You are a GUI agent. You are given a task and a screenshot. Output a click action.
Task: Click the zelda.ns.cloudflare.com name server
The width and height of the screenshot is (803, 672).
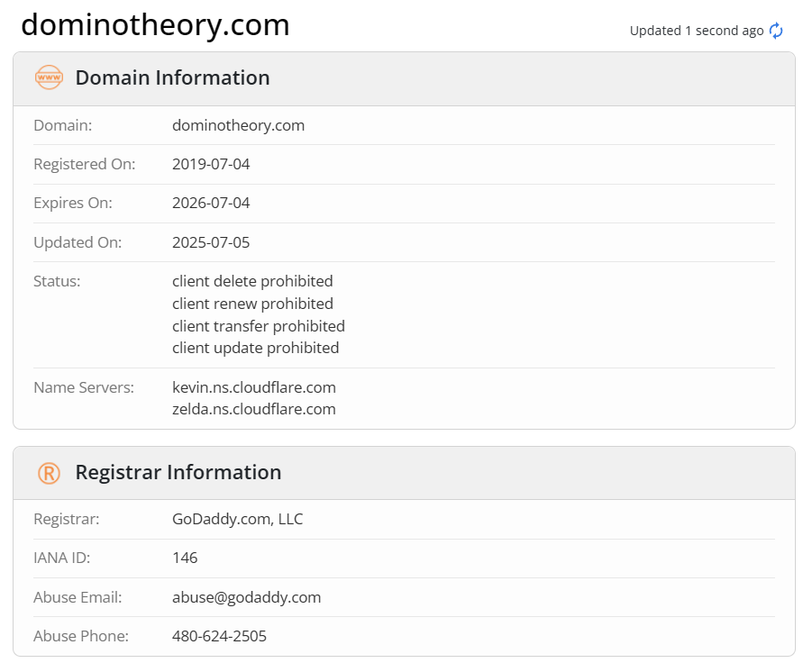(x=254, y=410)
